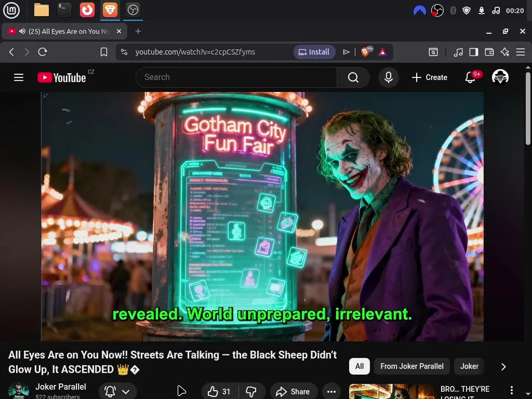
Task: Open YouTube notifications bell
Action: coord(470,78)
